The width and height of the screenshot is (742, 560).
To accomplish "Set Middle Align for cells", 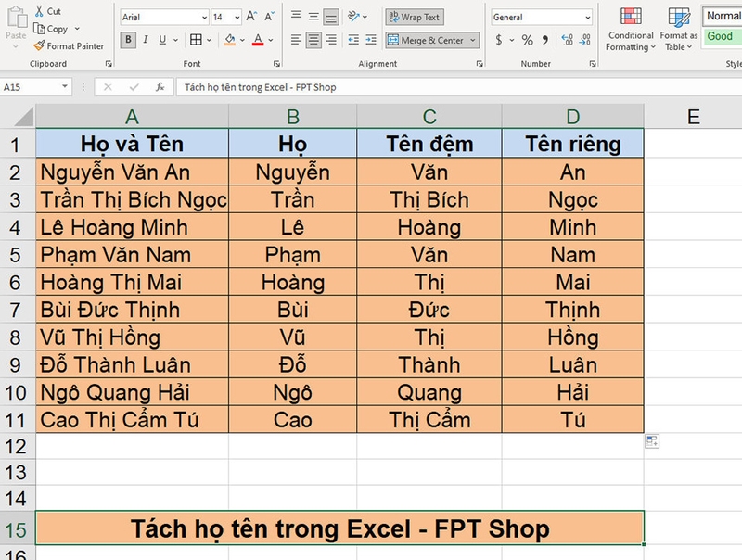I will (313, 17).
